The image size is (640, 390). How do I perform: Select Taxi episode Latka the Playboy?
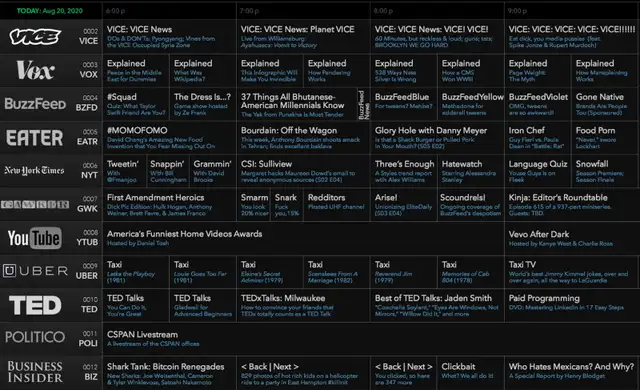[x=136, y=272]
